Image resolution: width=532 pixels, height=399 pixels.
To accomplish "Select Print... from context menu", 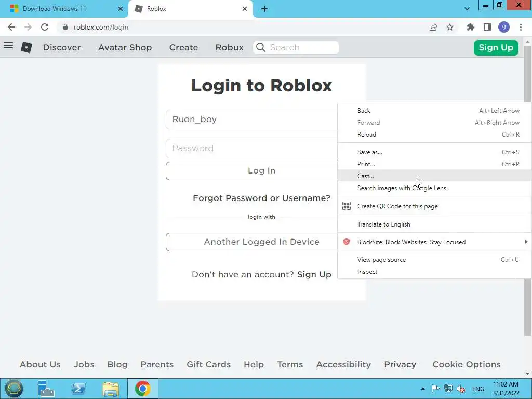I will [x=435, y=164].
